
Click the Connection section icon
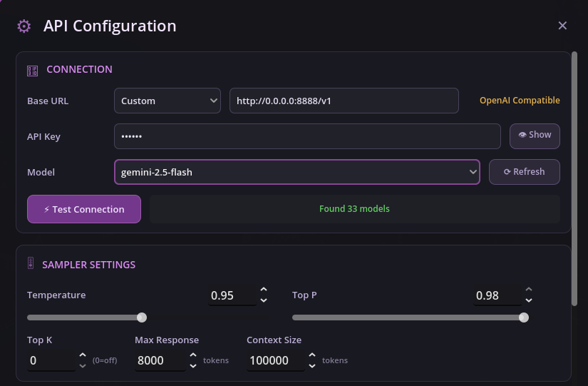click(32, 71)
